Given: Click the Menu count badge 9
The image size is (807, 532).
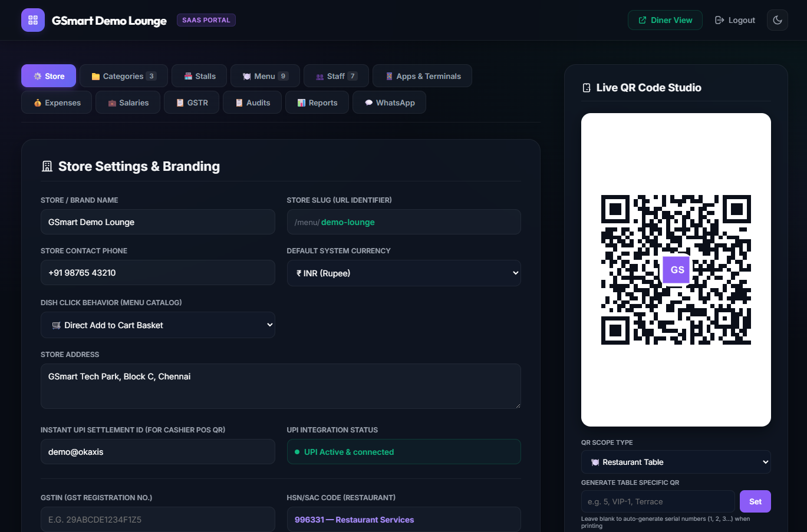Looking at the screenshot, I should pyautogui.click(x=284, y=76).
